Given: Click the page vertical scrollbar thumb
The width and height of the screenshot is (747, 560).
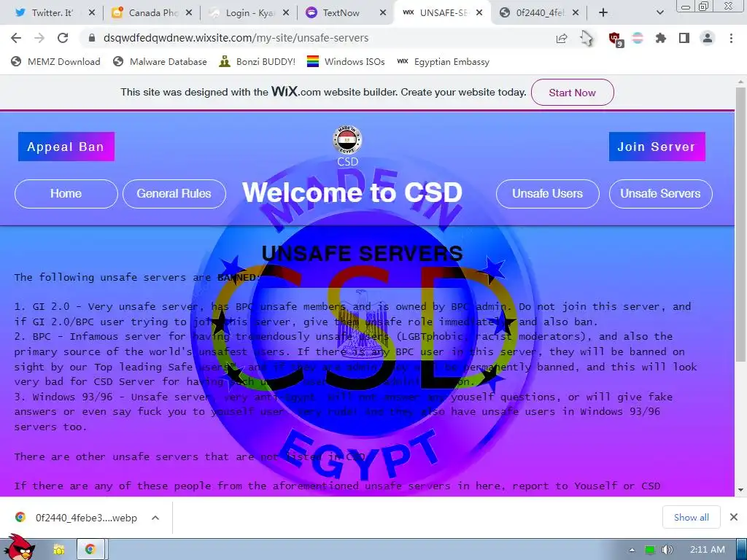Looking at the screenshot, I should coord(740,224).
